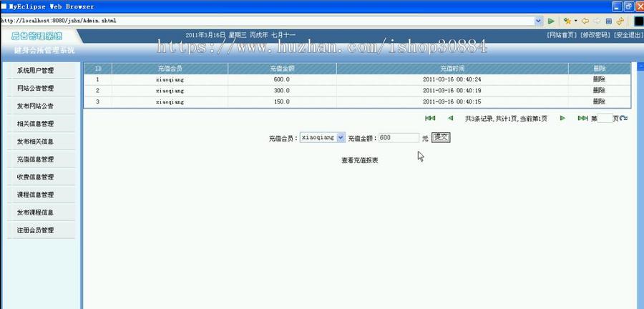Jump to first page of records

[430, 118]
